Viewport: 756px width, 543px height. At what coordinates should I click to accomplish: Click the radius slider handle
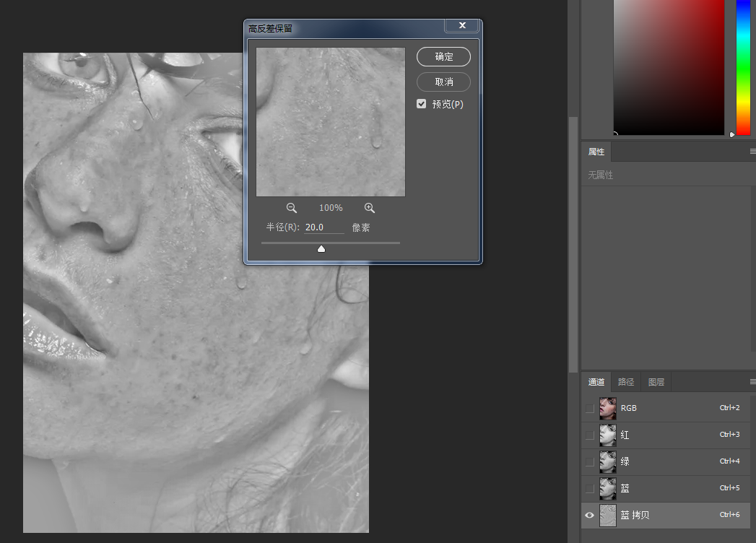point(321,249)
